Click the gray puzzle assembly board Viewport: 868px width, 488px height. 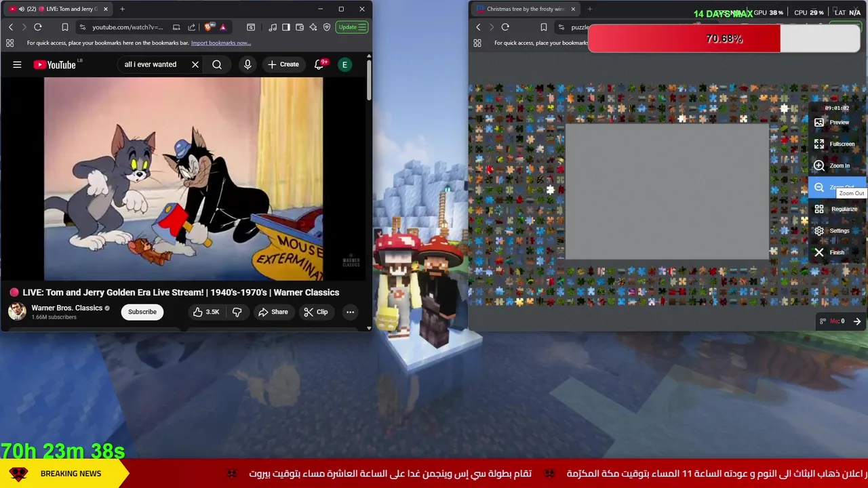667,192
